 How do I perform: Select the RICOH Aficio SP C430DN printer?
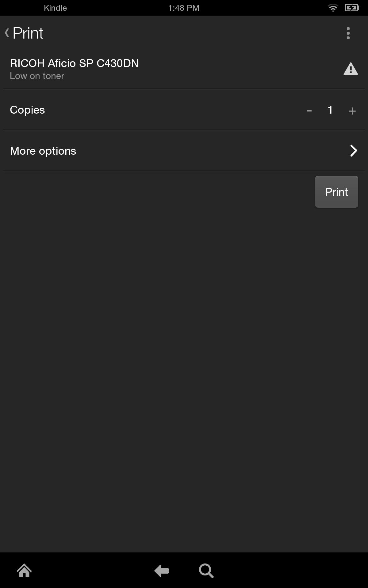(74, 63)
